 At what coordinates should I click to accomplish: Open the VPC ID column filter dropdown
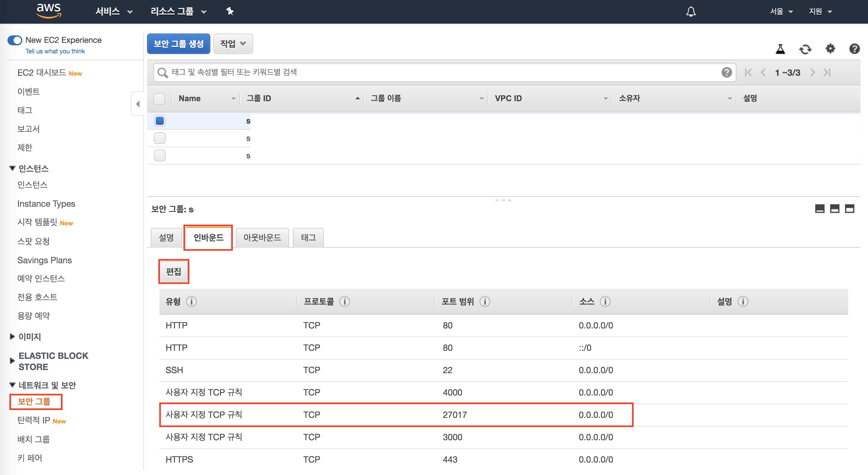606,98
